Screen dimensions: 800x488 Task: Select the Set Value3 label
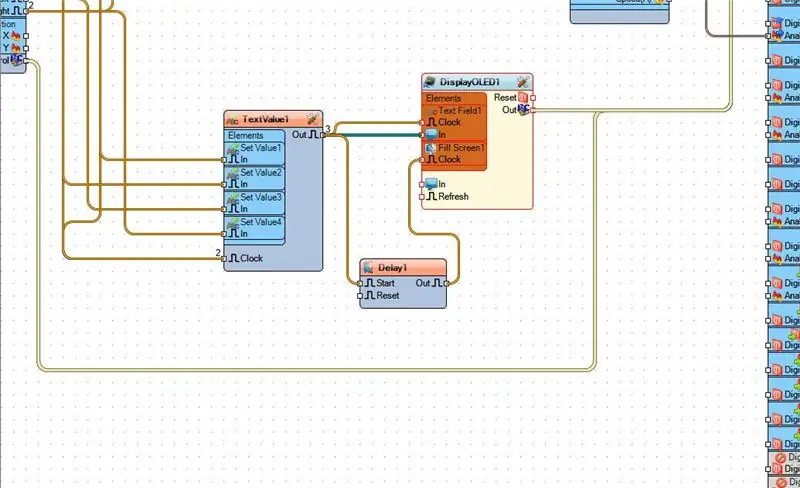pyautogui.click(x=261, y=197)
